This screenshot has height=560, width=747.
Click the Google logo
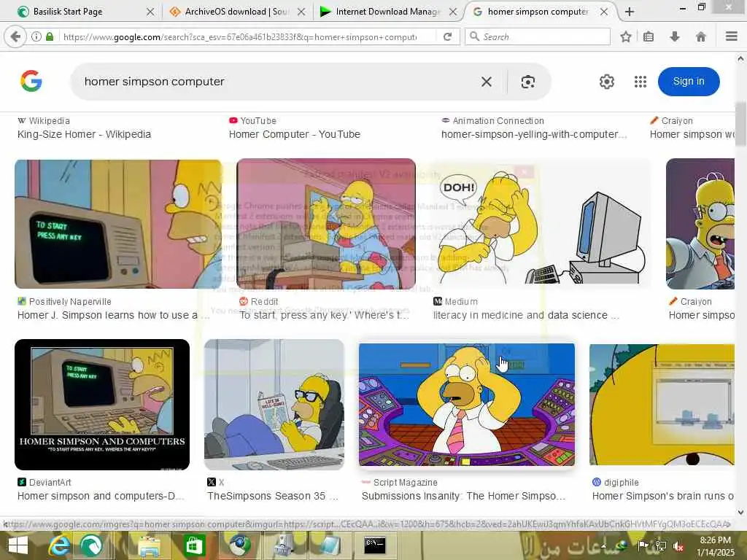click(31, 81)
